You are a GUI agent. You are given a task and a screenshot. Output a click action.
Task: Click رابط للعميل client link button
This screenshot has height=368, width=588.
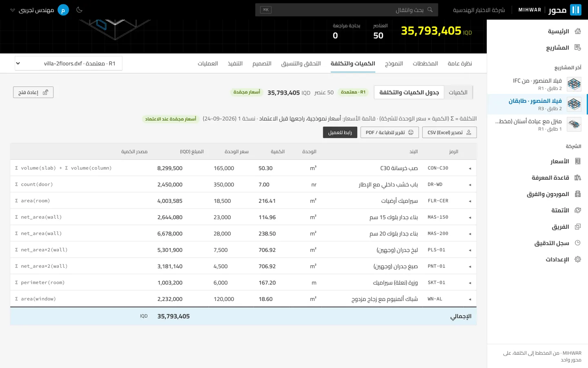pyautogui.click(x=340, y=132)
